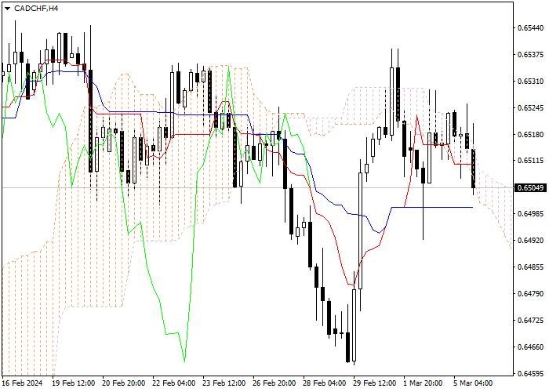
Task: Select the 5 Mar 04:00 time label
Action: [x=473, y=383]
